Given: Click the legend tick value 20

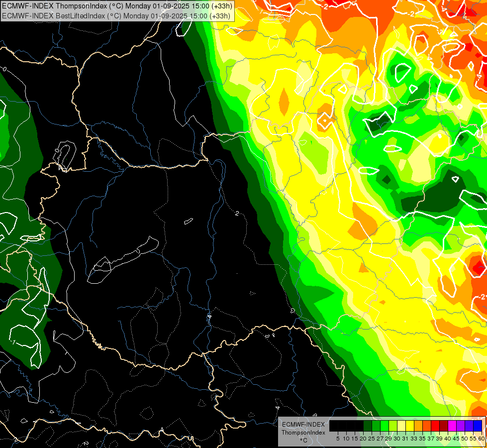Looking at the screenshot, I should click(364, 439).
